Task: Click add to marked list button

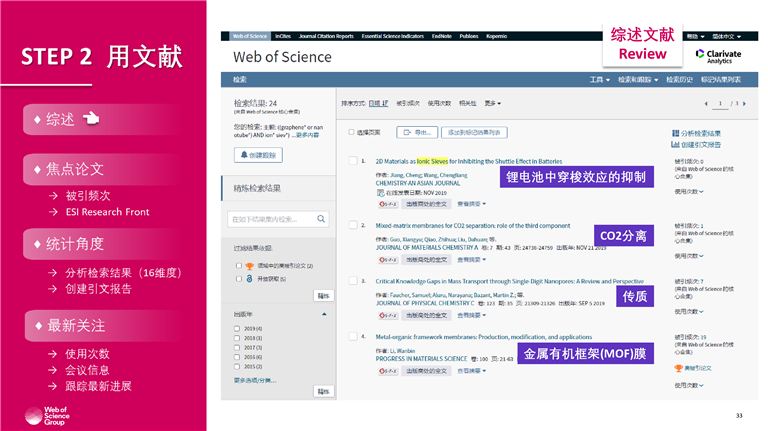Action: point(474,132)
